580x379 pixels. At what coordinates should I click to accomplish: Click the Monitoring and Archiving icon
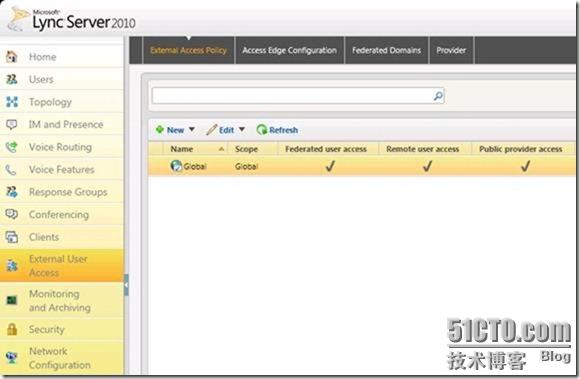tap(12, 300)
